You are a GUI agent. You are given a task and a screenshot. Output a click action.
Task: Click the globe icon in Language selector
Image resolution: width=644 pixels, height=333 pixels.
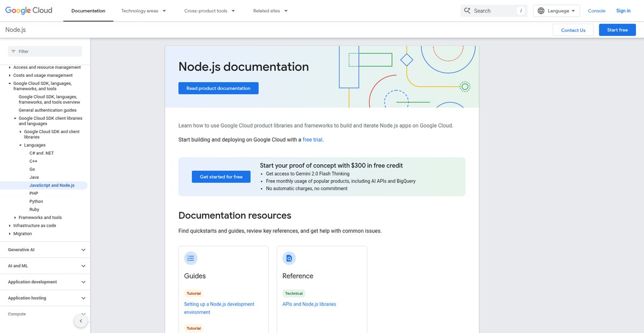pos(541,11)
